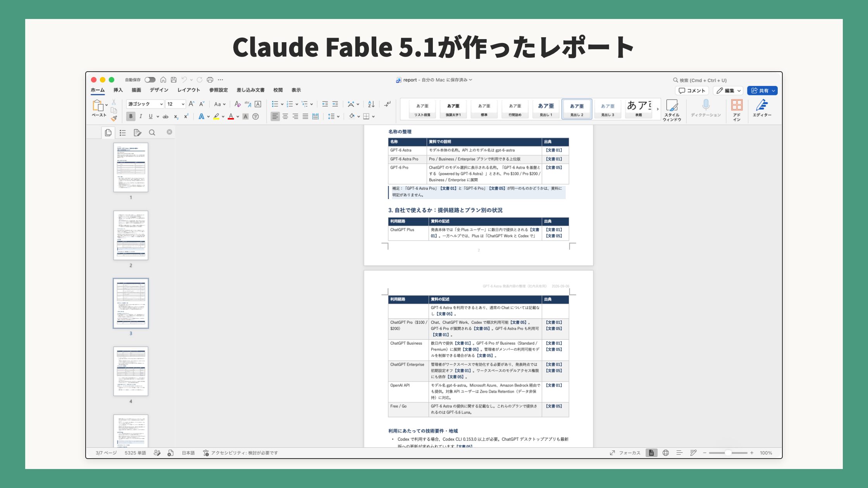Screen dimensions: 868x488
Task: Click the アドイン add-ins icon
Action: (737, 110)
